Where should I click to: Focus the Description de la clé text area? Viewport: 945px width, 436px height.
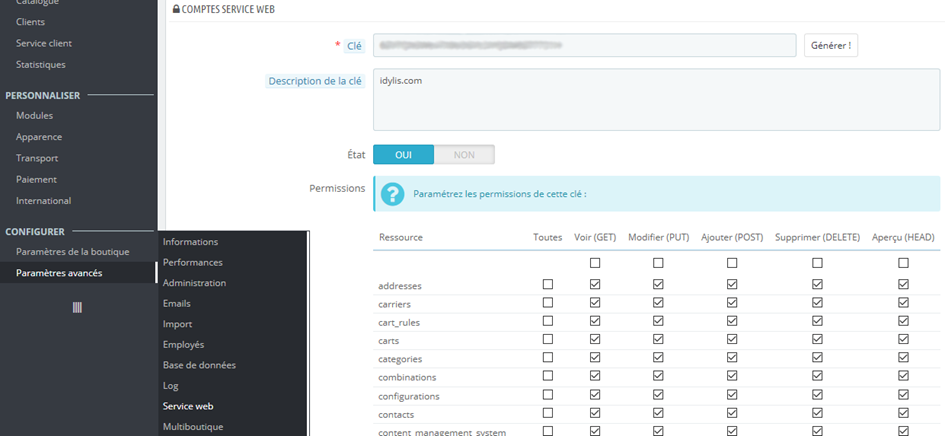point(656,99)
